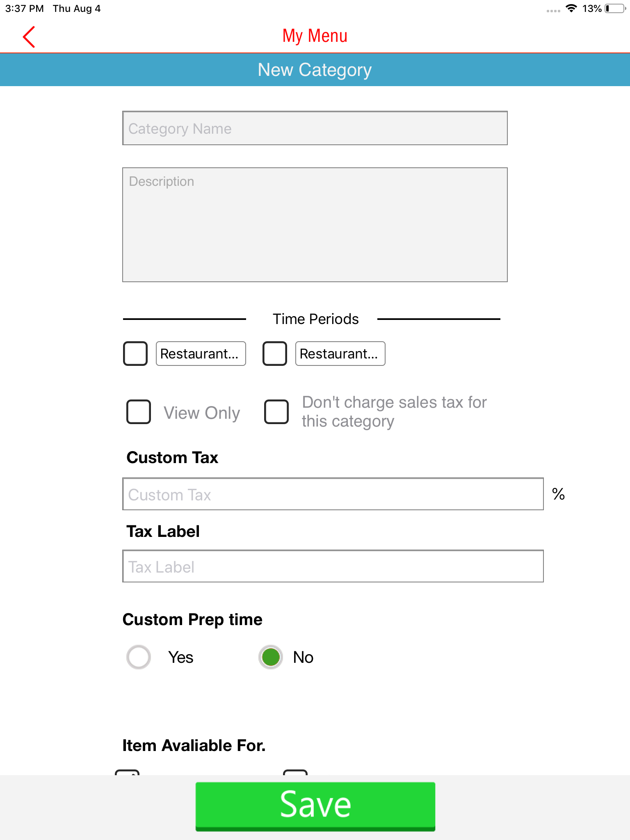Click the Tax Label input field

[x=333, y=566]
